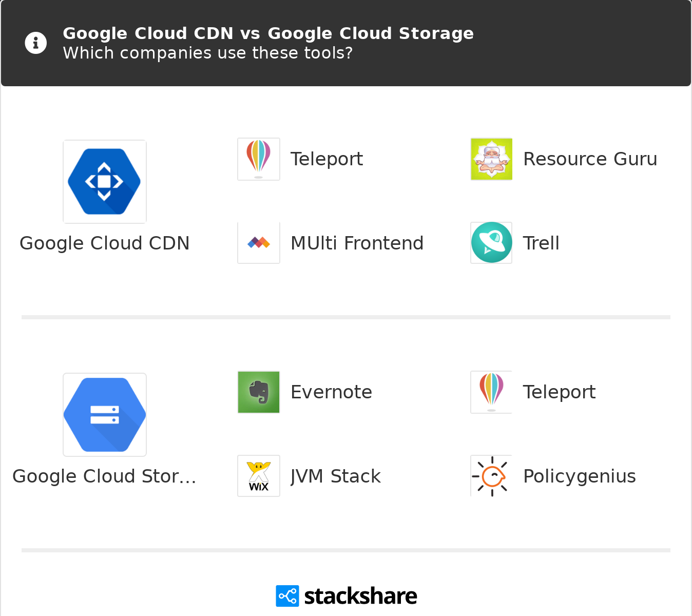Click the Google Cloud Storage hexagon logo
Screen dimensions: 692x616
tap(105, 415)
